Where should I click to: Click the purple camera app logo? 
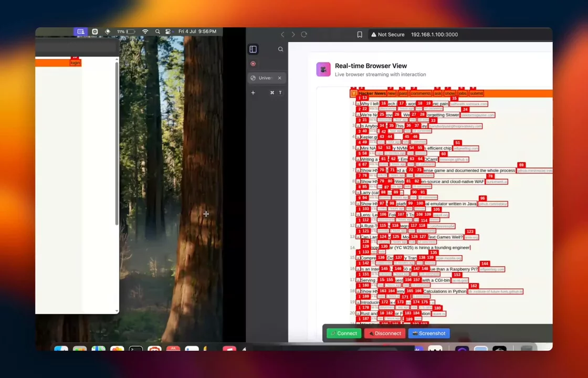pyautogui.click(x=323, y=69)
